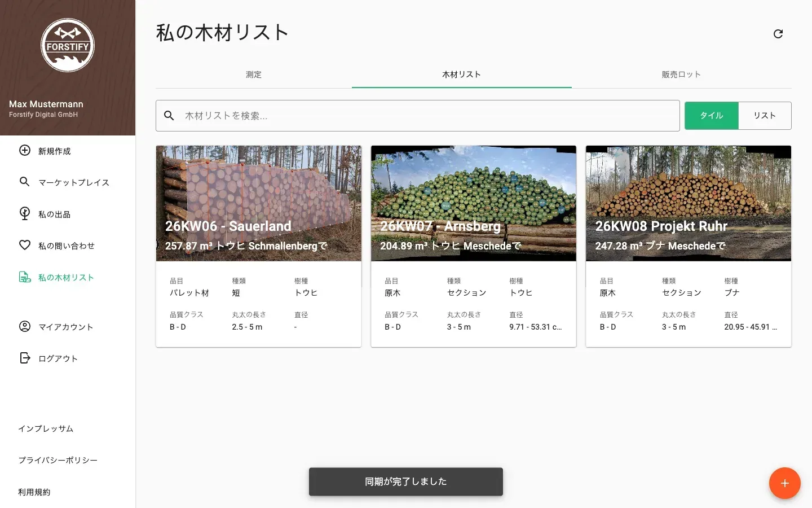Click 20.95 - 45.91 diameter value
Image resolution: width=812 pixels, height=508 pixels.
click(751, 327)
